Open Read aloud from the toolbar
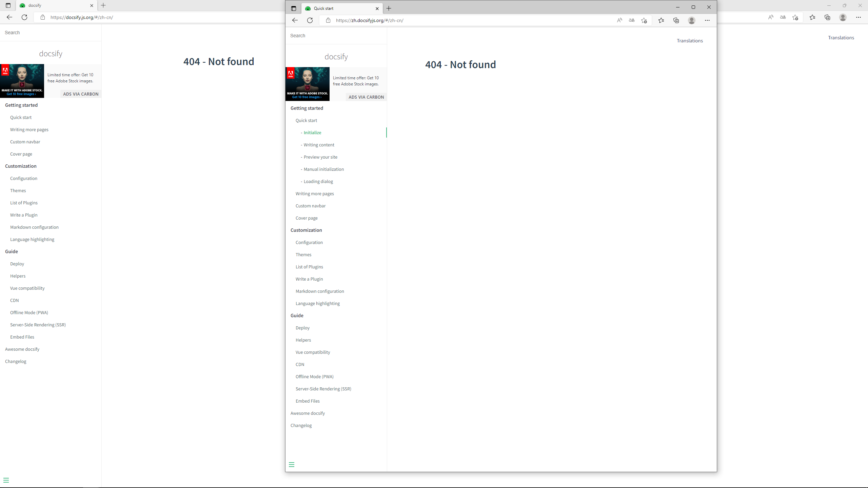This screenshot has width=868, height=488. 619,20
